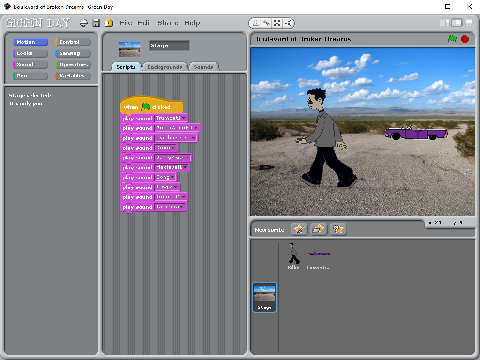Screen dimensions: 480x360
Task: Maximize the window with title bar button
Action: click(448, 6)
